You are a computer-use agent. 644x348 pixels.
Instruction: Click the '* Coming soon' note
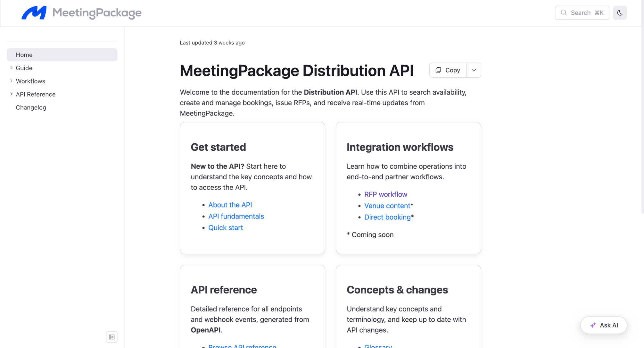[x=370, y=235]
